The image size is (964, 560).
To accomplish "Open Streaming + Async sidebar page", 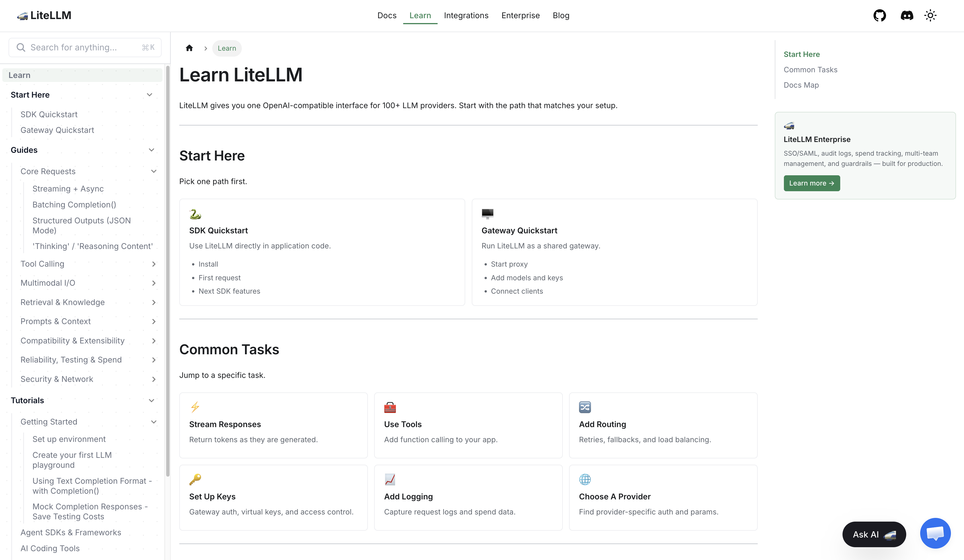I will (68, 189).
